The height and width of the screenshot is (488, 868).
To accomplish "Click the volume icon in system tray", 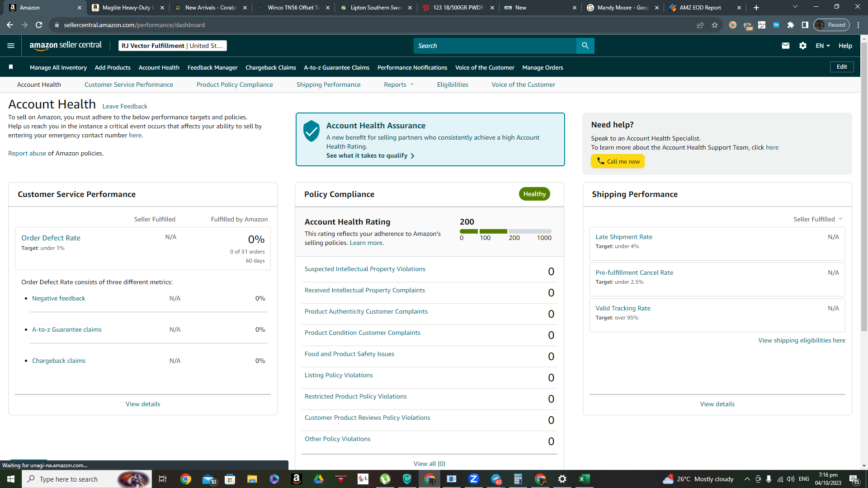I will 791,479.
